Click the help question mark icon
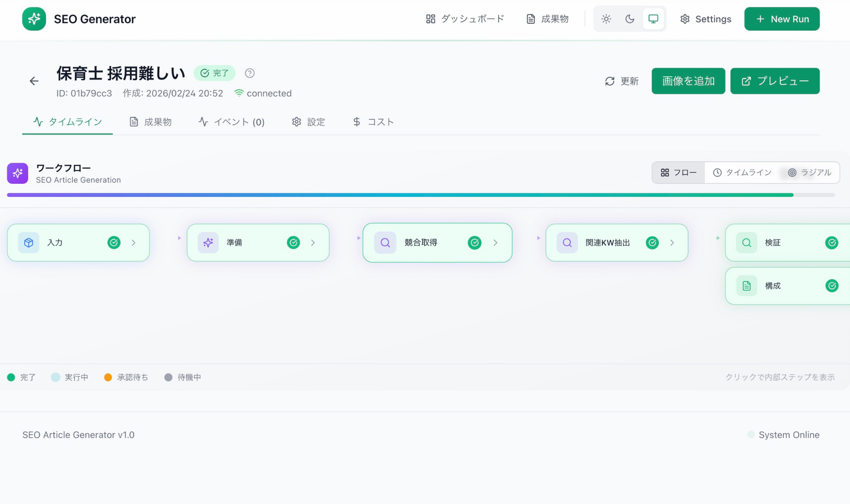This screenshot has height=504, width=850. [250, 73]
